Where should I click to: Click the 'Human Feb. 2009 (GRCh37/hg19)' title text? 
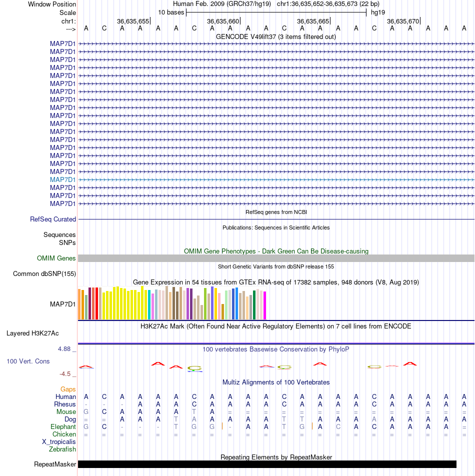pos(222,4)
